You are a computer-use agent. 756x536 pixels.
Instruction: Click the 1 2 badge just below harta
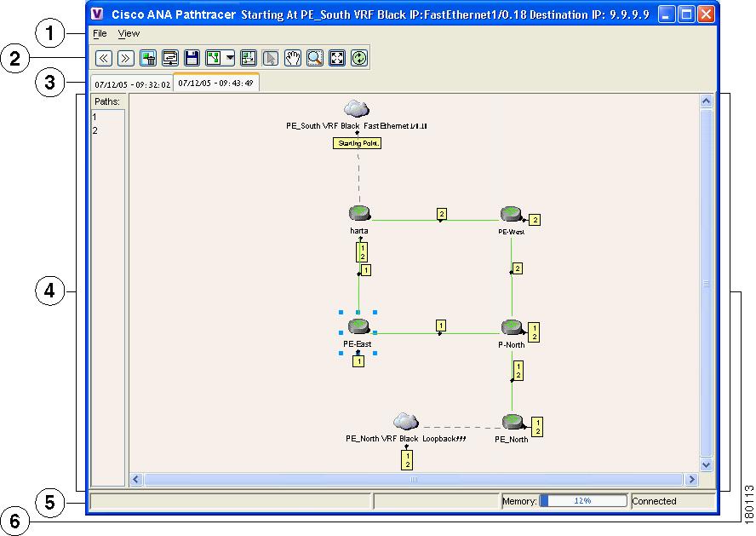(362, 252)
